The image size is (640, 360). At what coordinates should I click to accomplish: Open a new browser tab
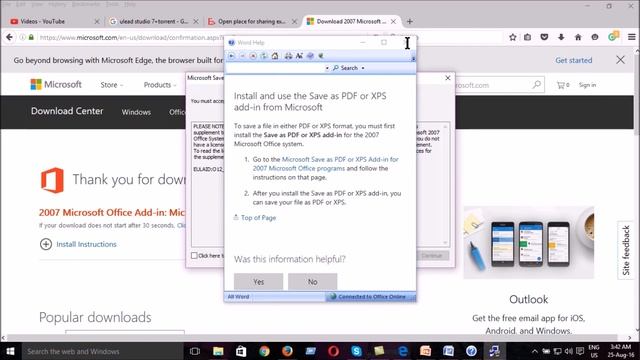coord(410,21)
